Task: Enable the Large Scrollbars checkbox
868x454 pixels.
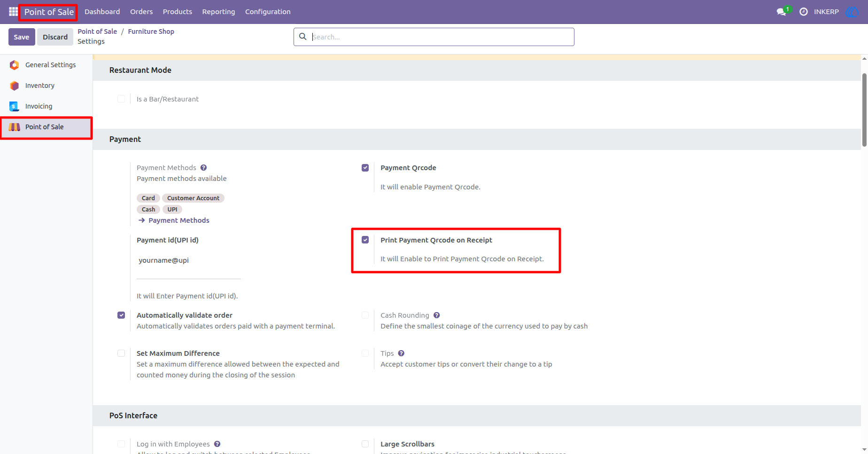Action: 365,444
